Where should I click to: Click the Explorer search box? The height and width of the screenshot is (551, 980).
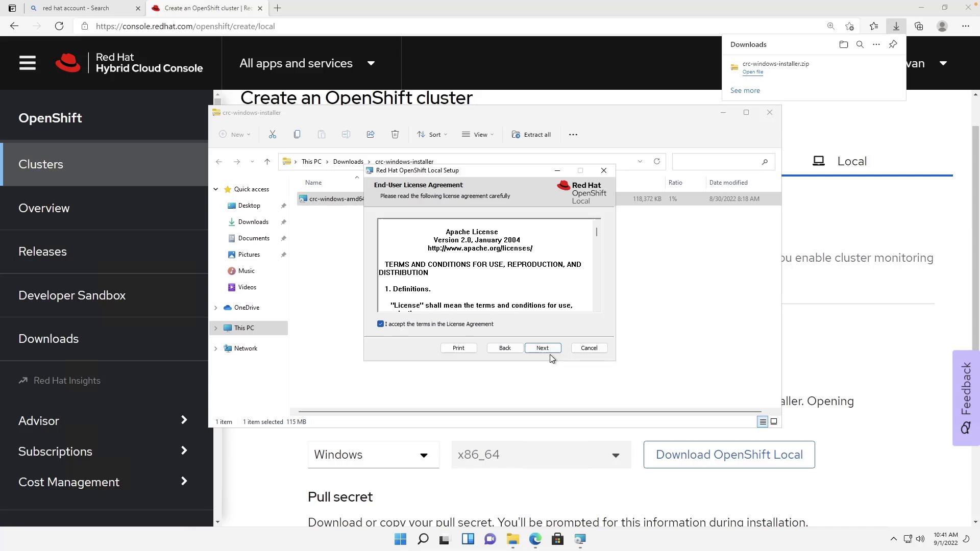tap(723, 162)
